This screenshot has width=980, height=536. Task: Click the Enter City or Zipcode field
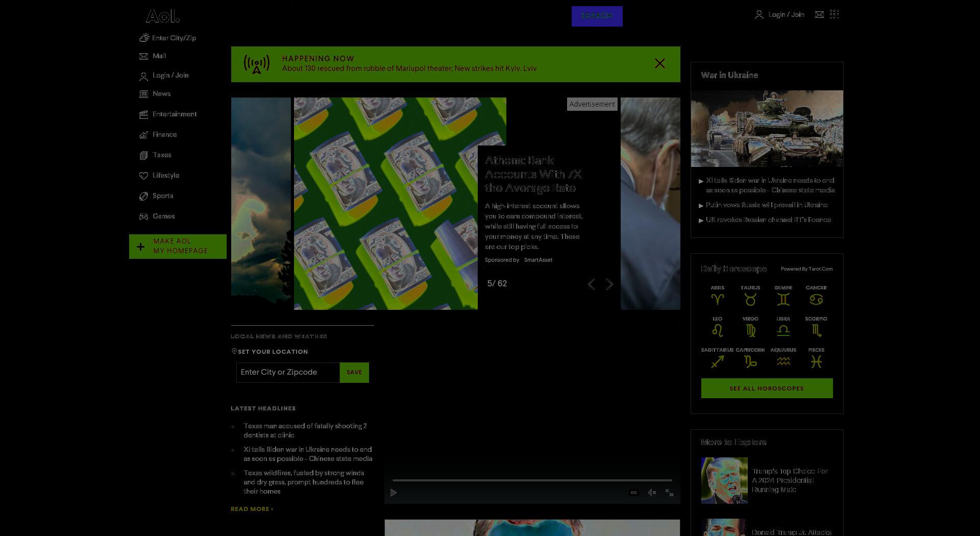pos(288,373)
